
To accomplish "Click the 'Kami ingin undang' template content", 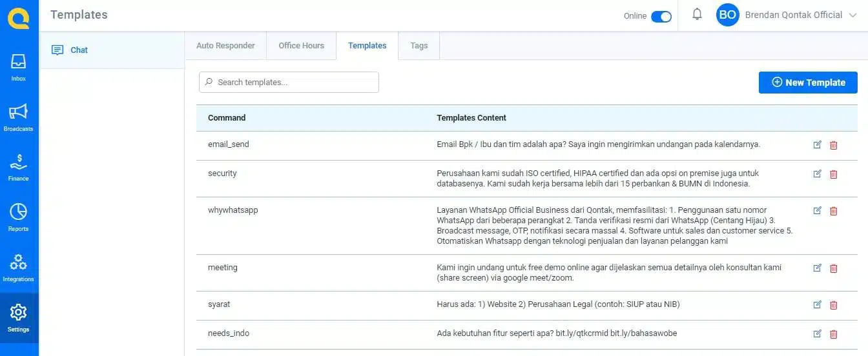I will click(x=609, y=273).
